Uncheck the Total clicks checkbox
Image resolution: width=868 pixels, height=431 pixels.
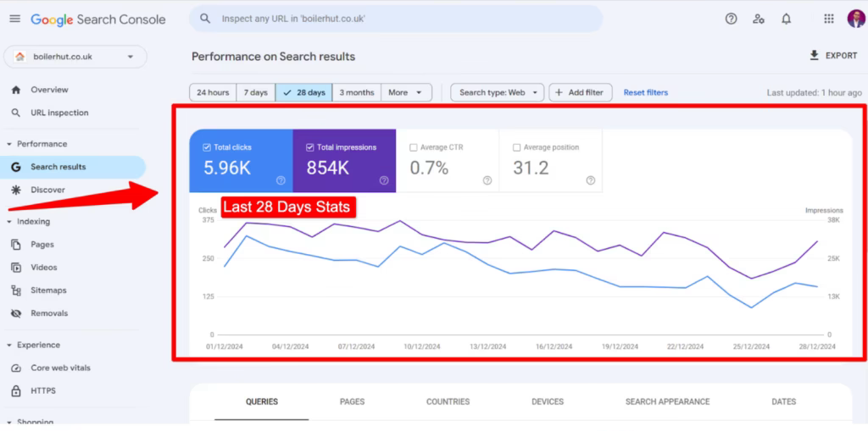pyautogui.click(x=207, y=147)
